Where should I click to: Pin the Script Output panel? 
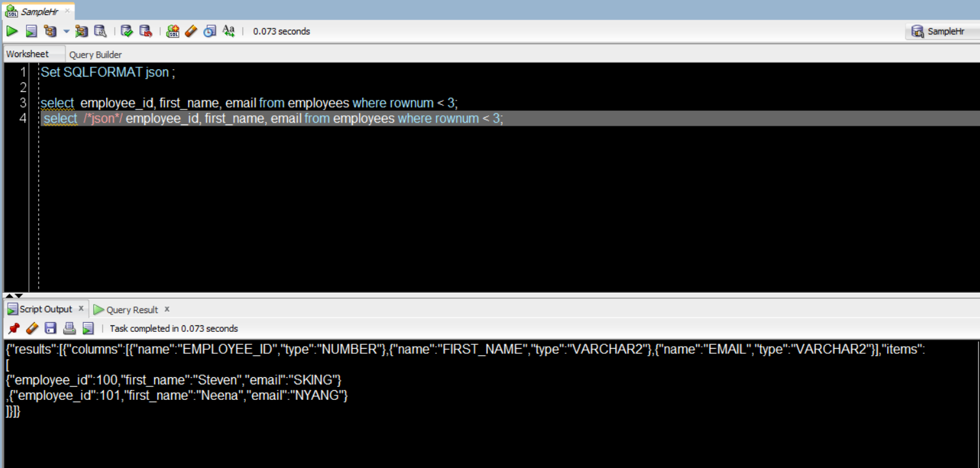13,328
